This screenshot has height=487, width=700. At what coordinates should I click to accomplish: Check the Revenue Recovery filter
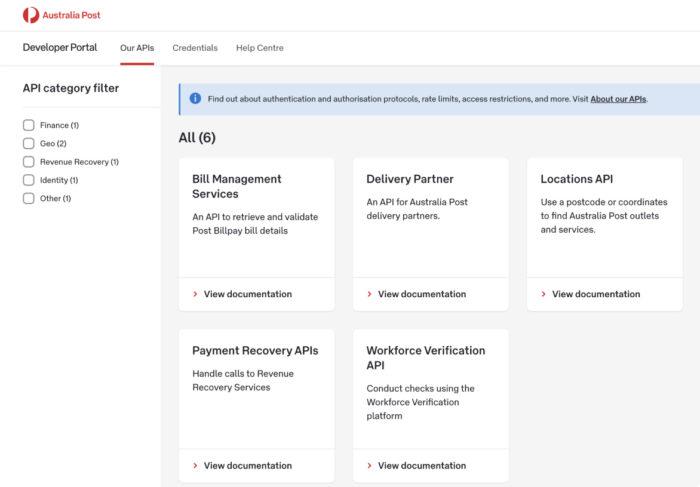tap(29, 162)
